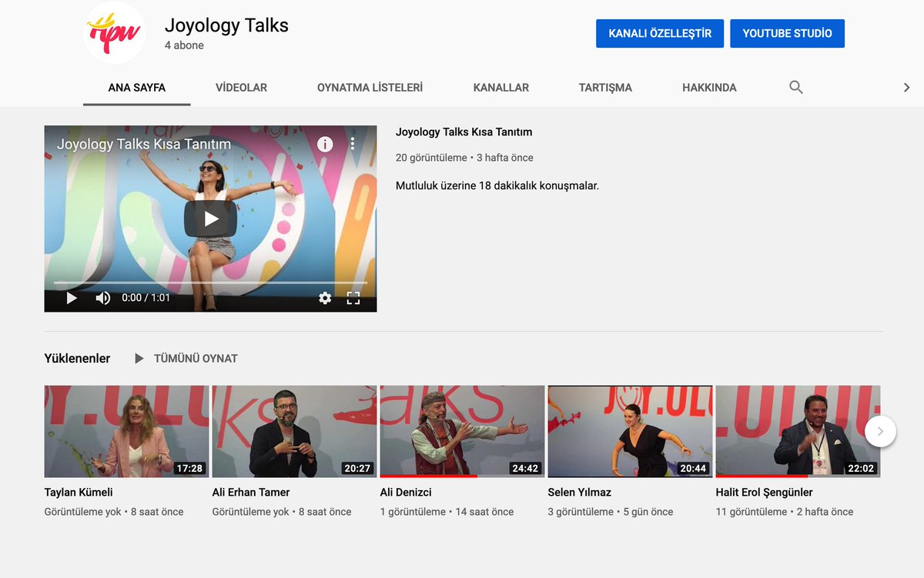This screenshot has width=924, height=578.
Task: Click the Halit Erol Şengünler video title
Action: [x=764, y=492]
